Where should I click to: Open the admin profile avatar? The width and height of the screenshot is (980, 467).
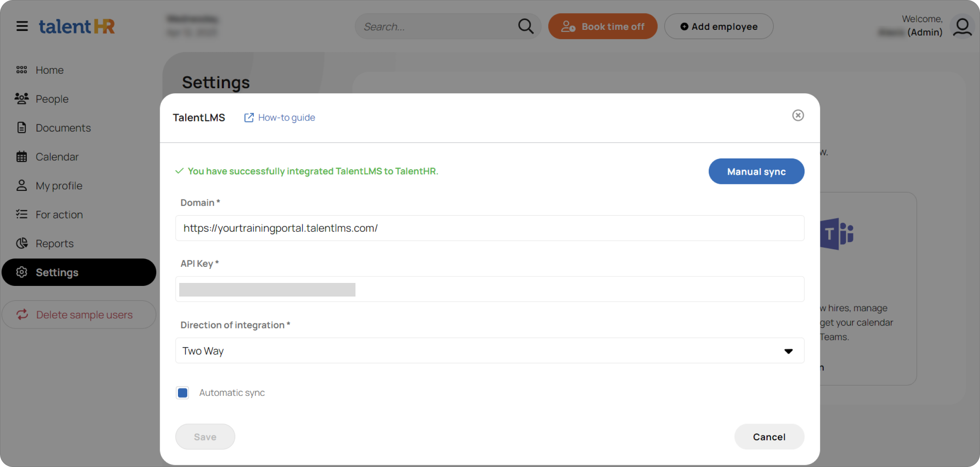(962, 26)
